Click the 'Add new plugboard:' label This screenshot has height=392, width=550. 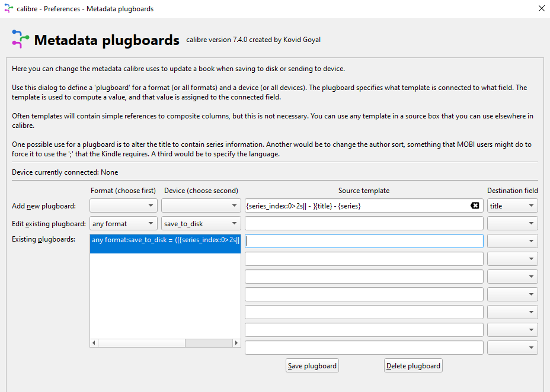(x=44, y=206)
